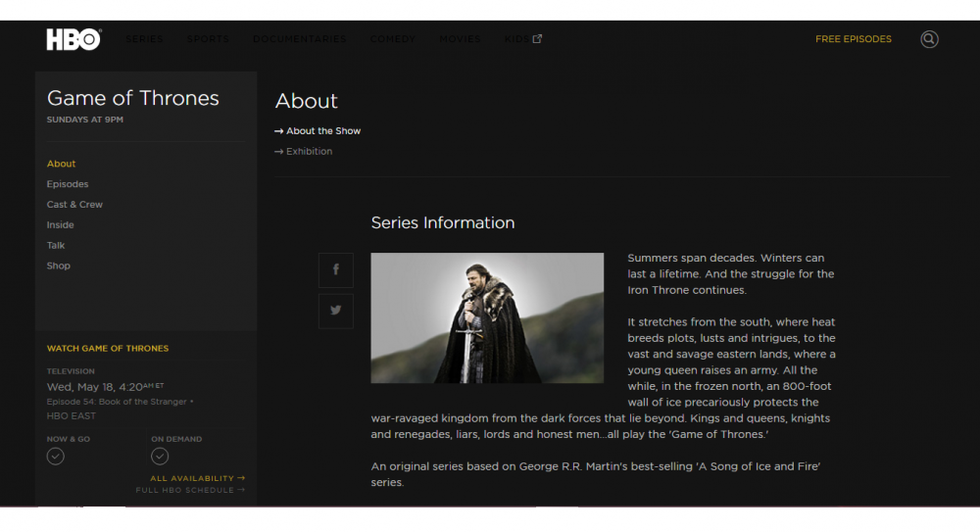Open Shop in the sidebar
The width and height of the screenshot is (980, 532).
(x=59, y=266)
